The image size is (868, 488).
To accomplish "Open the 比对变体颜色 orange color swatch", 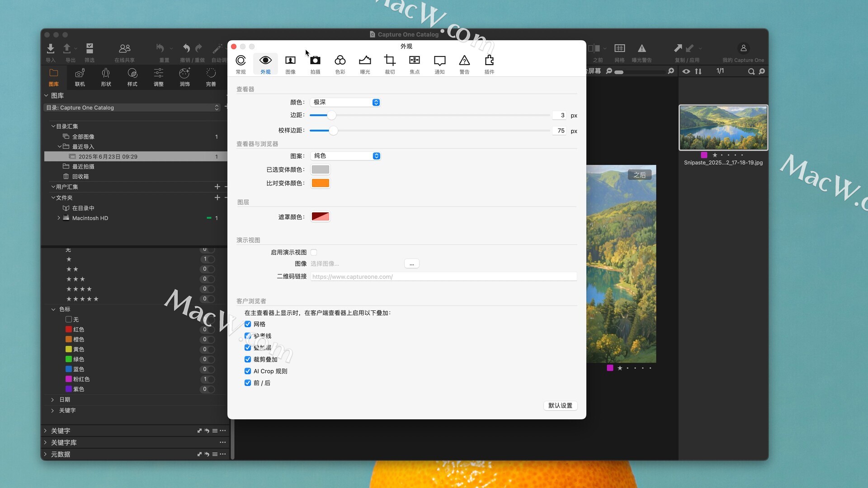I will coord(321,183).
